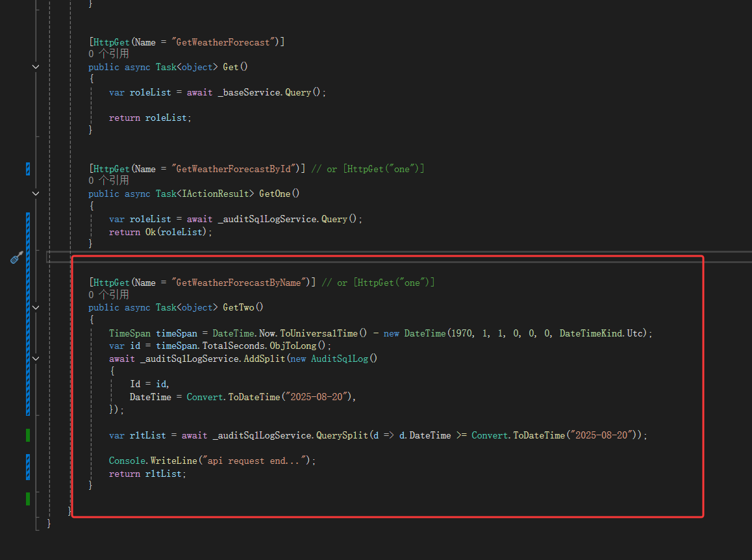Click the AuditSqlLog type name
The image size is (752, 560).
click(340, 359)
